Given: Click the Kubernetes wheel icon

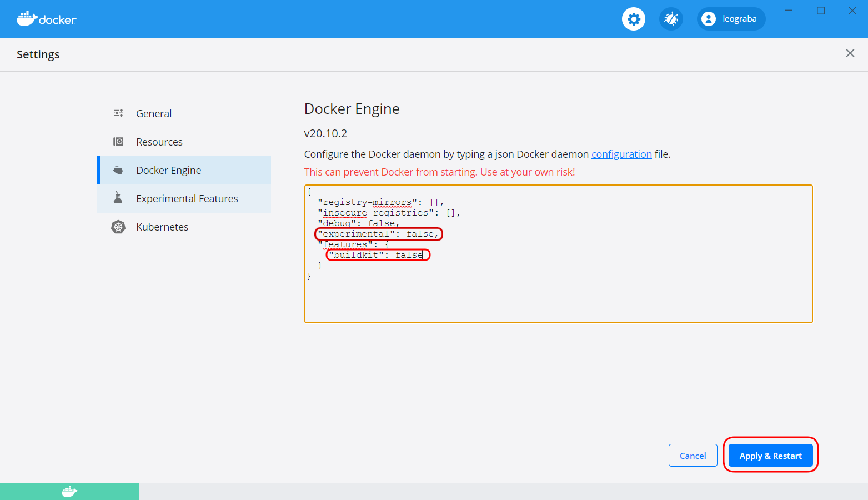Looking at the screenshot, I should coord(118,227).
